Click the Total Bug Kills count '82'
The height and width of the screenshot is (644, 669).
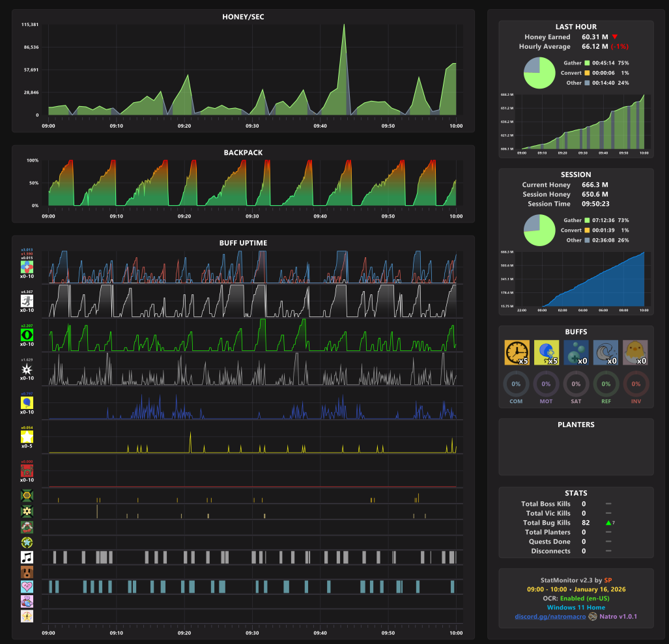tap(586, 523)
